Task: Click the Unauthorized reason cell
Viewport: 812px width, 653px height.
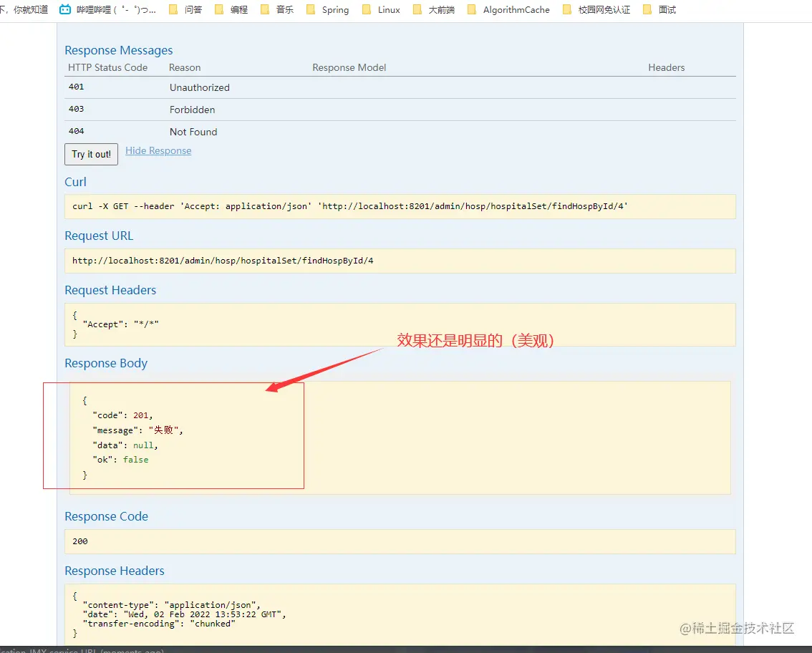Action: tap(199, 87)
